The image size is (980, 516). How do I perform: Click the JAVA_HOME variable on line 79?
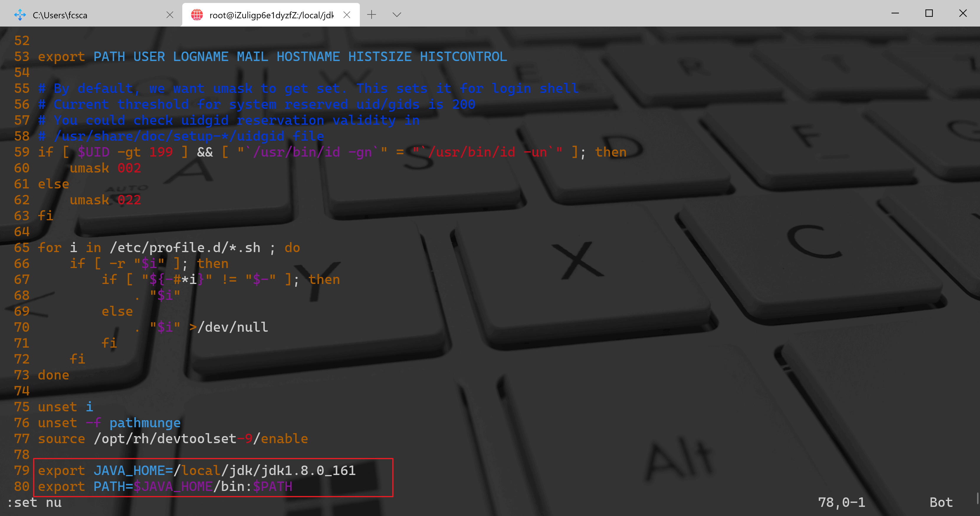129,471
